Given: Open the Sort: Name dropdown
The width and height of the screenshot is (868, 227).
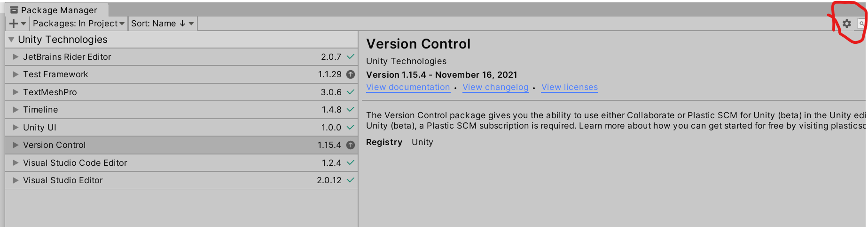Looking at the screenshot, I should click(x=162, y=24).
